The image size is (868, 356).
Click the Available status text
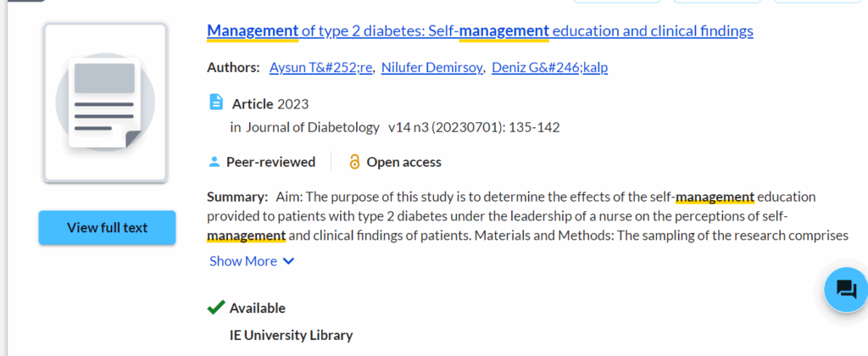pyautogui.click(x=258, y=308)
